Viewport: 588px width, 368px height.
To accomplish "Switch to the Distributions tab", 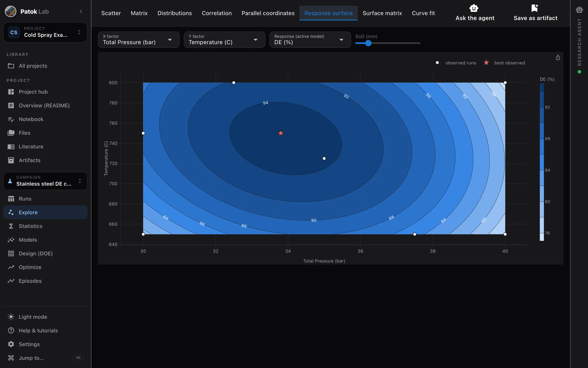I will [175, 13].
